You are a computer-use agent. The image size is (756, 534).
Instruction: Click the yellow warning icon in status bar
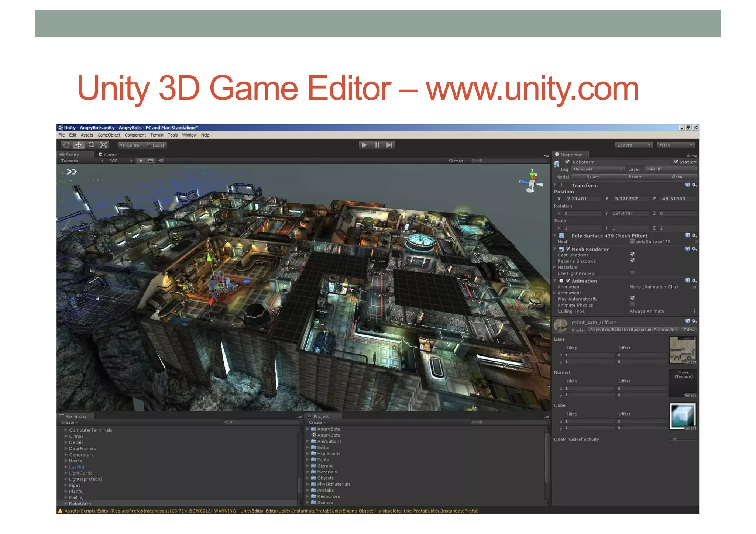pos(60,511)
